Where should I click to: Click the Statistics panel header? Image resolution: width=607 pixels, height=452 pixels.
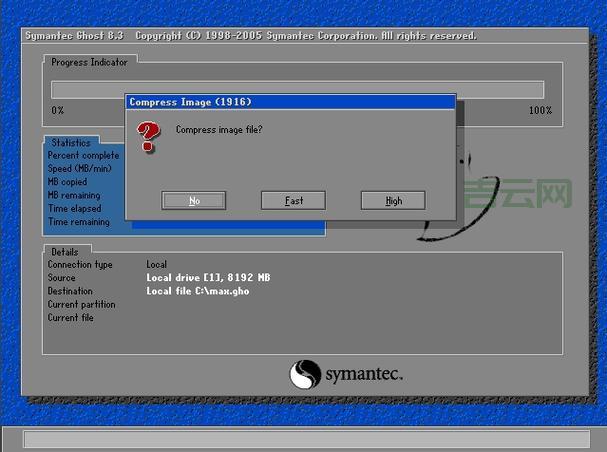tap(71, 143)
